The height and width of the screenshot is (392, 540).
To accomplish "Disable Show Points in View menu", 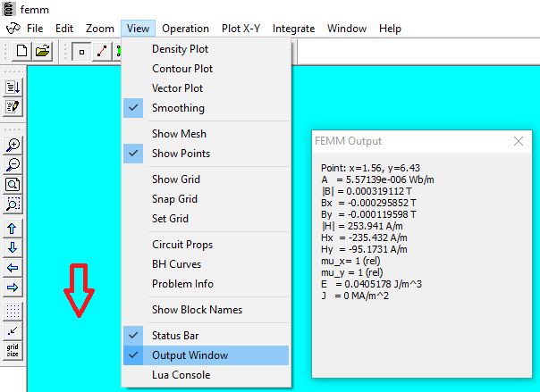I will (x=181, y=154).
